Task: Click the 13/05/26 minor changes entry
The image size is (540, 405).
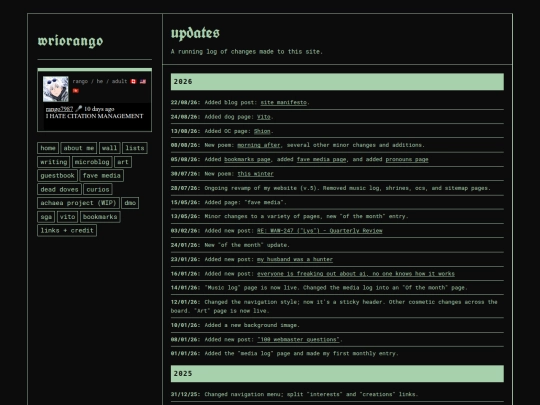Action: point(337,216)
